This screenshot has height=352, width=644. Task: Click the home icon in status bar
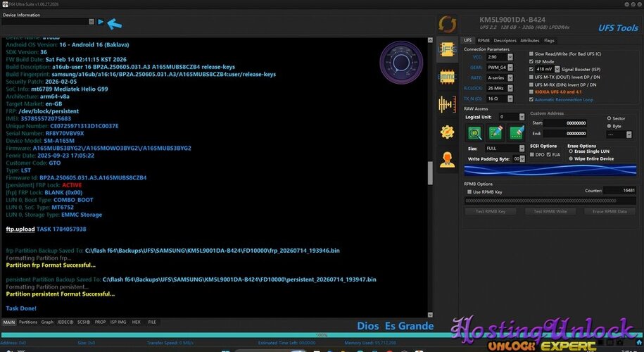point(639,342)
